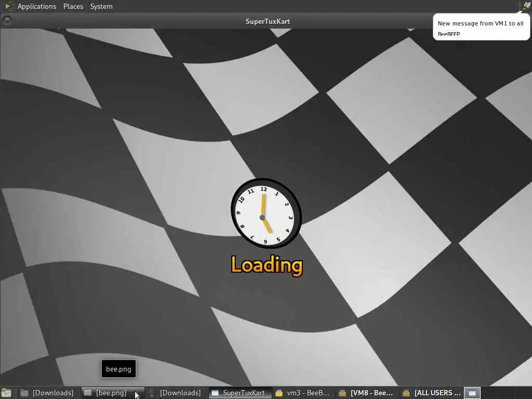Viewport: 532px width, 399px height.
Task: Click the Loading clock in SuperTuxKart
Action: pyautogui.click(x=266, y=213)
